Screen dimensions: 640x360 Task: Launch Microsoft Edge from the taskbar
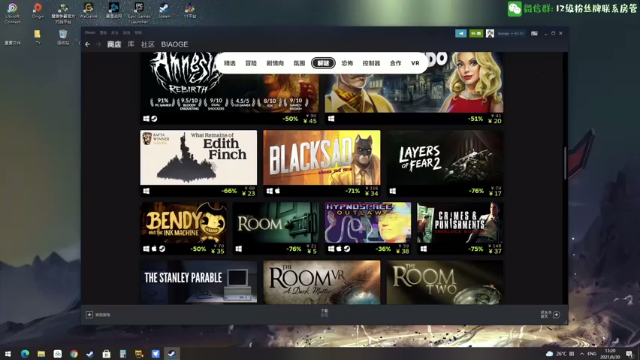point(25,354)
